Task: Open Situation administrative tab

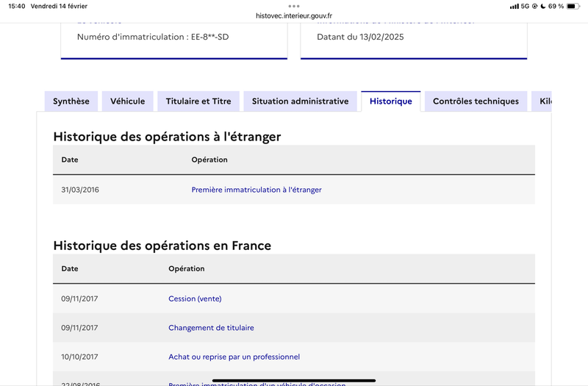Action: 300,101
